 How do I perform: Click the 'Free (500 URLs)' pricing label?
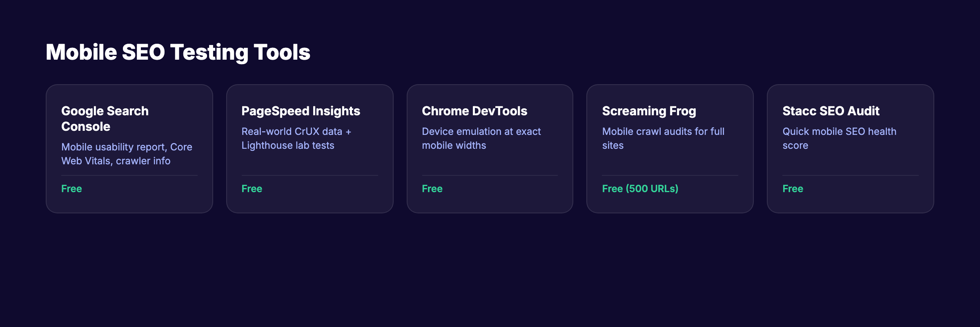640,188
